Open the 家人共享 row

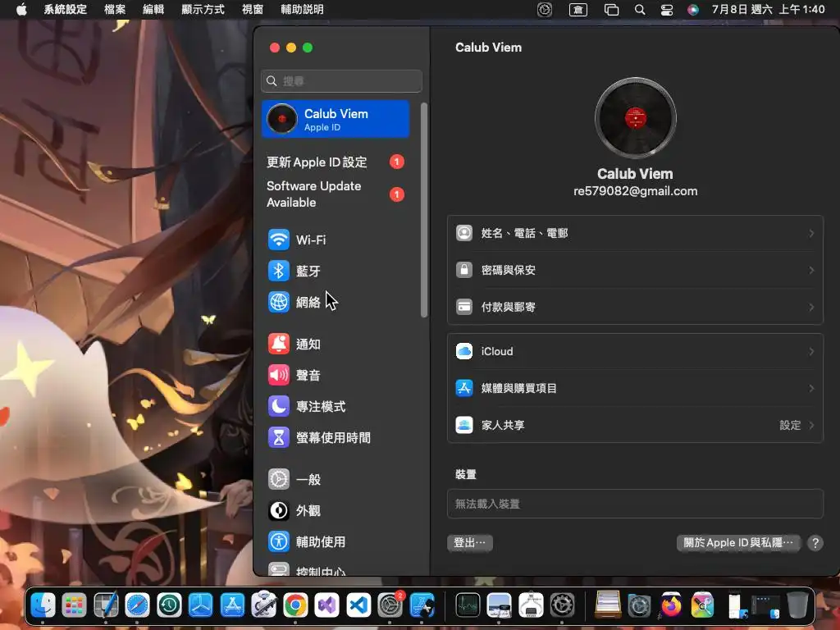pos(635,425)
